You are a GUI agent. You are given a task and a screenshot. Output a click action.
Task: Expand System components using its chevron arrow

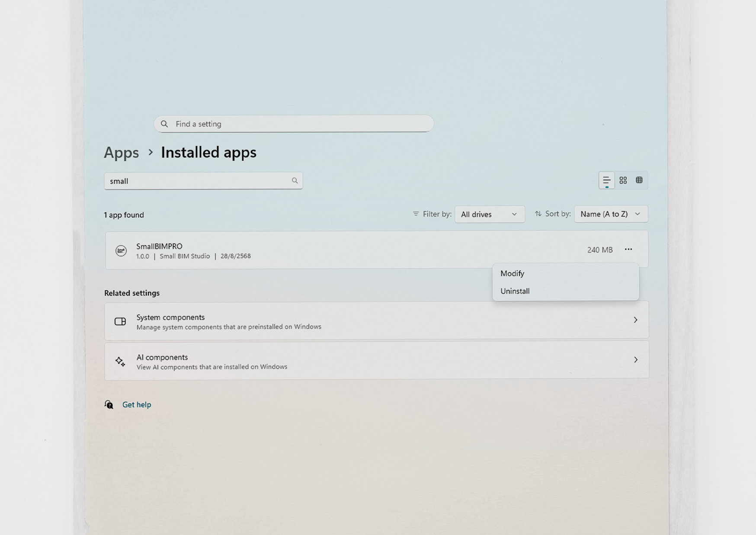(x=635, y=320)
